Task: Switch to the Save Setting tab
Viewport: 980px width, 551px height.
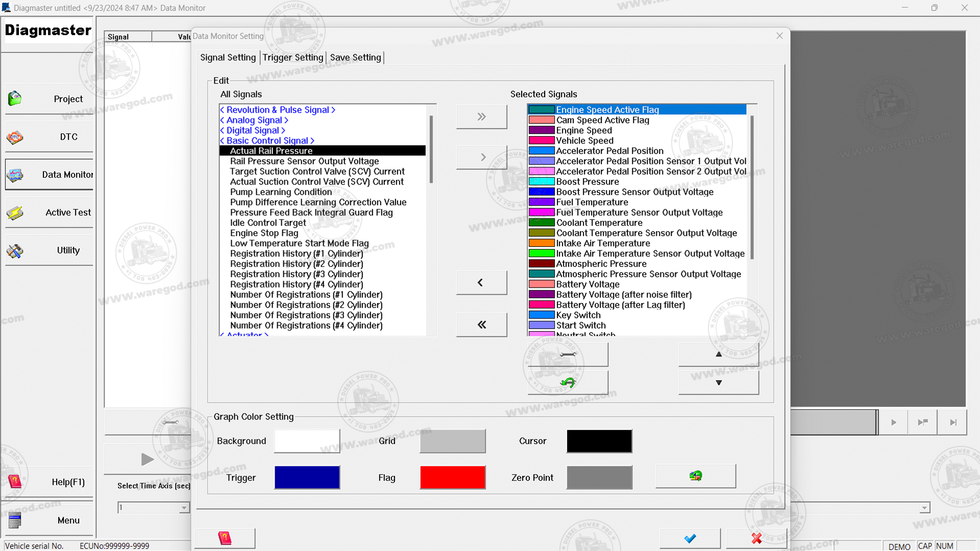Action: tap(355, 58)
